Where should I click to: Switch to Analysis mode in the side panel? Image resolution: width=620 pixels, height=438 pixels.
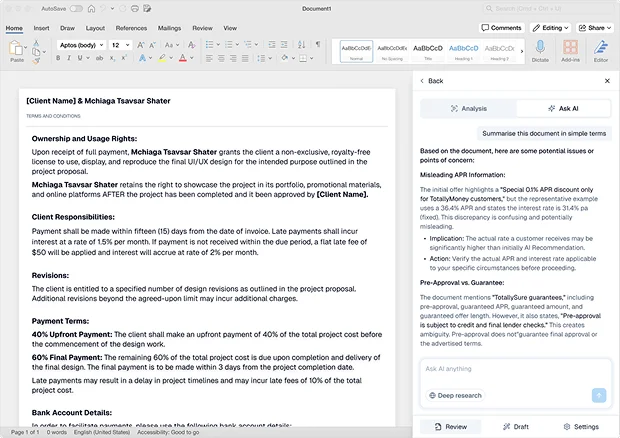click(469, 108)
